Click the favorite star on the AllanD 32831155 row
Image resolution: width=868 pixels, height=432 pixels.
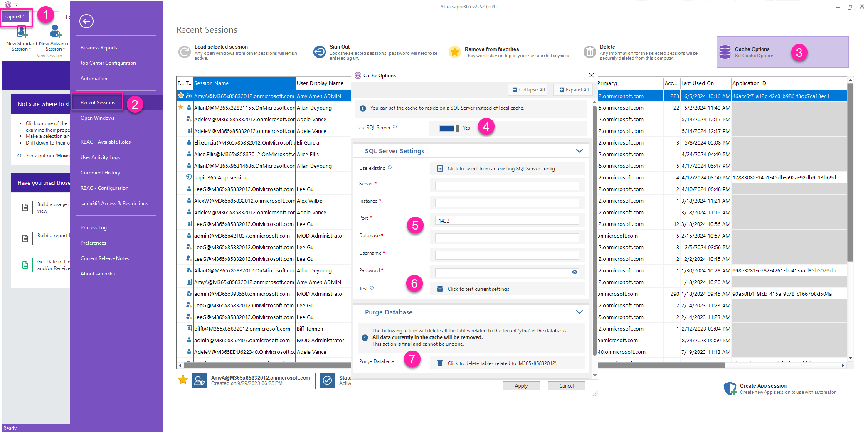coord(181,107)
